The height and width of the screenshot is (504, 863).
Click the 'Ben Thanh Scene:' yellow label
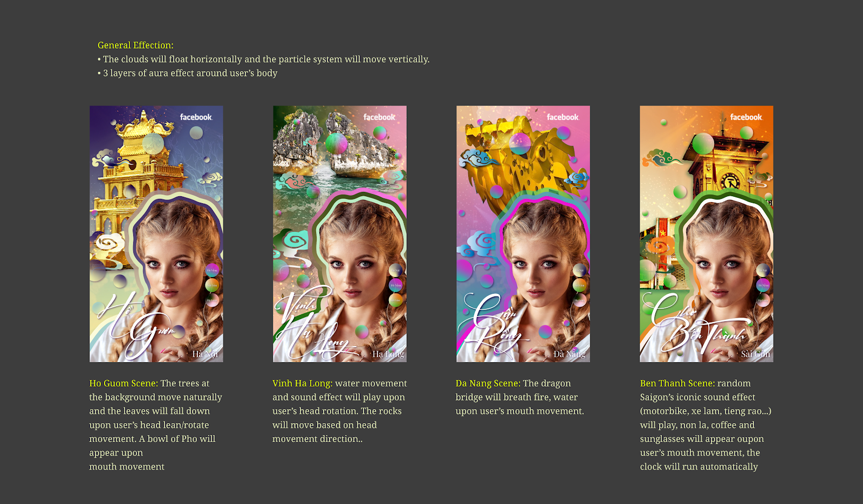[677, 383]
